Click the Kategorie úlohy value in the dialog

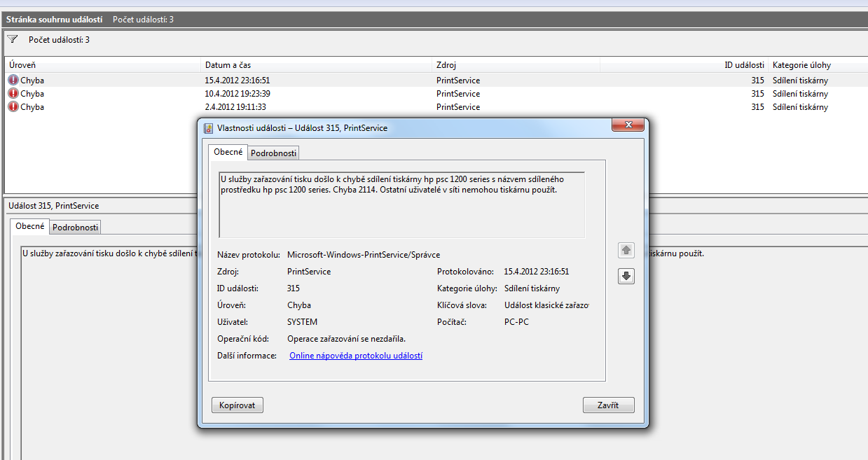[532, 288]
